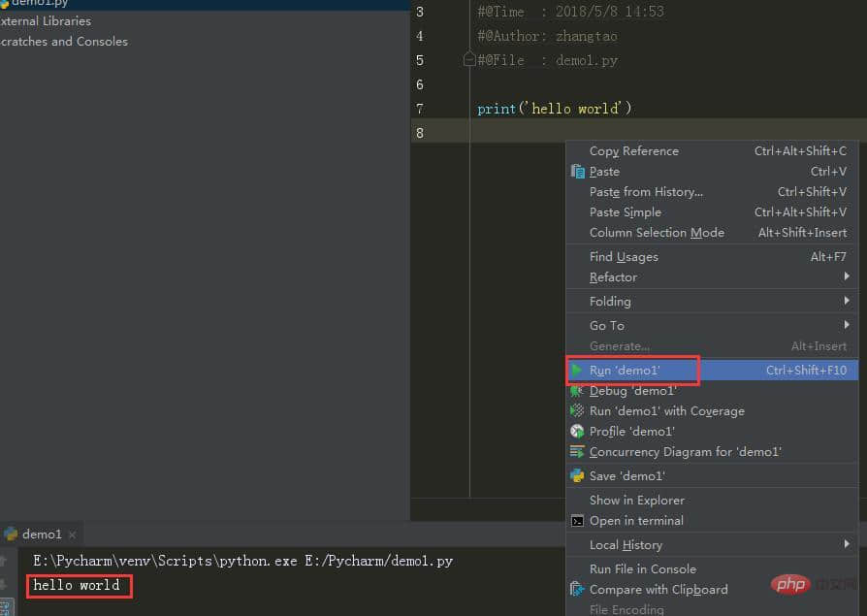Expand the Folding submenu arrow
The image size is (867, 616).
(847, 301)
